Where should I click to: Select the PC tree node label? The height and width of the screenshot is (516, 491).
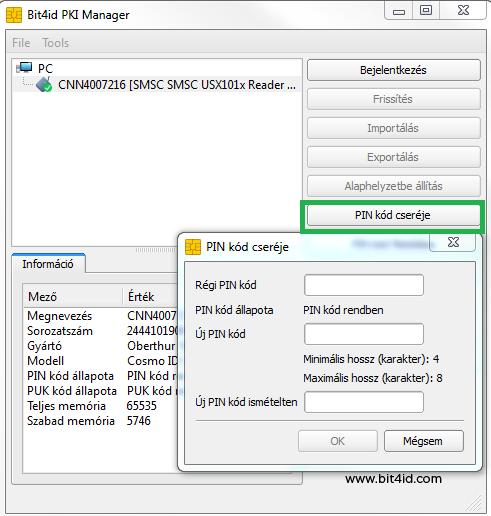[45, 69]
